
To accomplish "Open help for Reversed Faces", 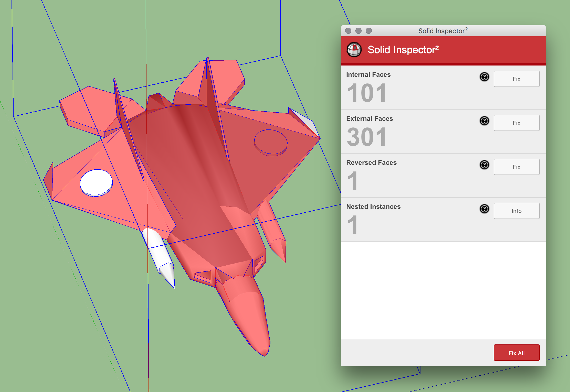I will pyautogui.click(x=484, y=165).
